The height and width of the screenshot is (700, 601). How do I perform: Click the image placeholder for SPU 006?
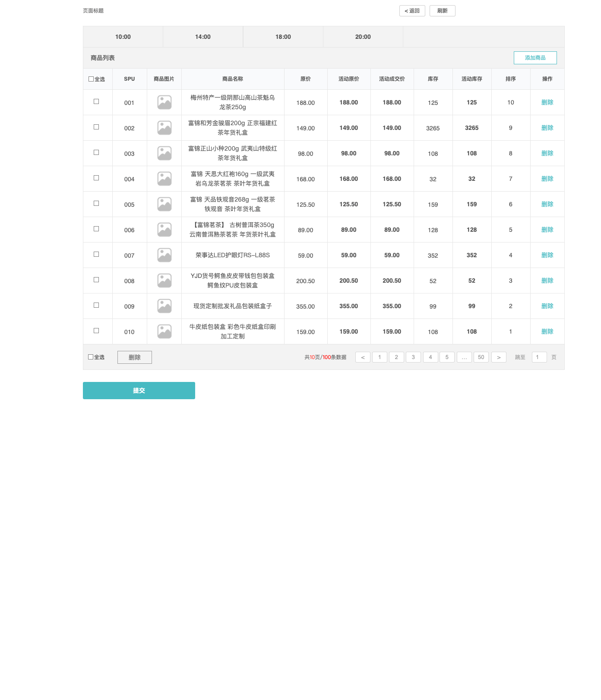click(164, 230)
